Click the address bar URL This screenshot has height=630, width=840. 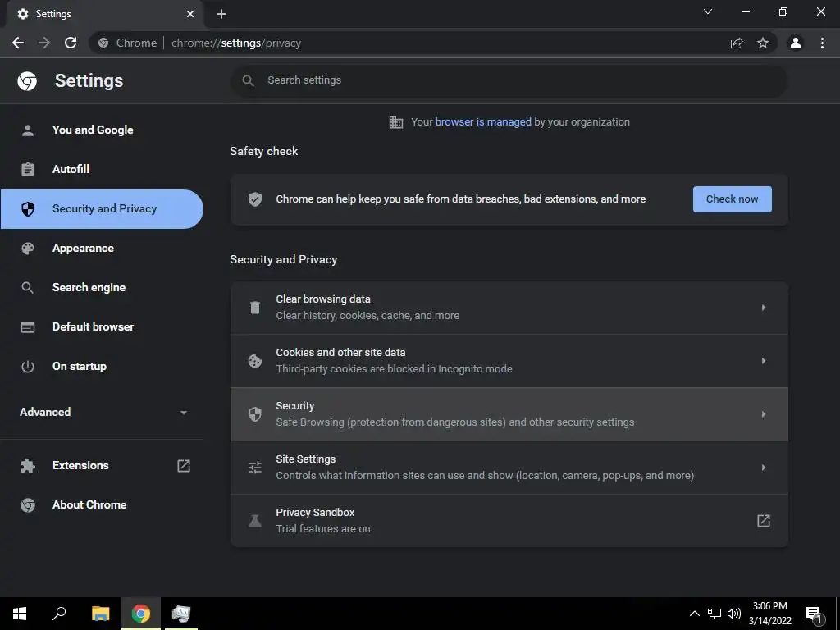pos(236,43)
